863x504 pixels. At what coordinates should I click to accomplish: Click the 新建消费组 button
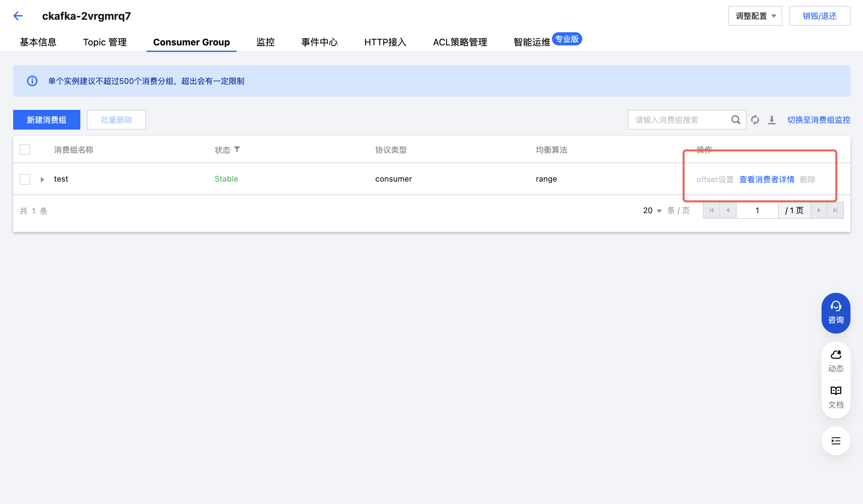pyautogui.click(x=47, y=120)
